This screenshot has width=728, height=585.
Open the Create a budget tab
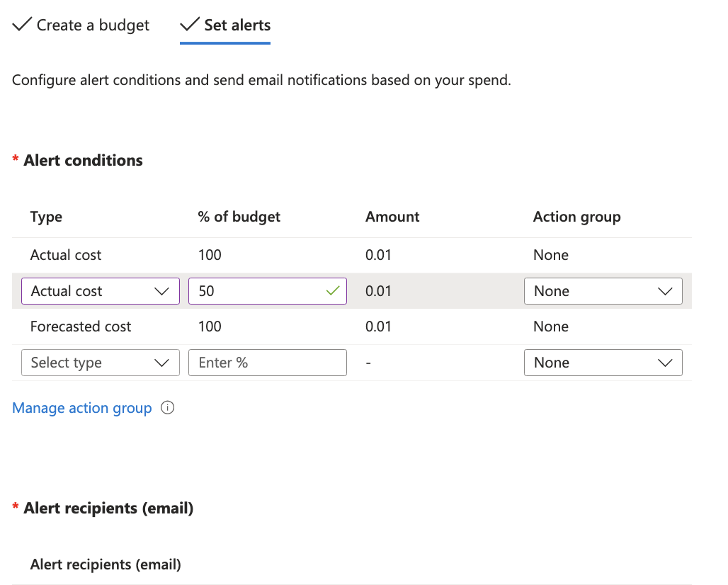pos(81,25)
